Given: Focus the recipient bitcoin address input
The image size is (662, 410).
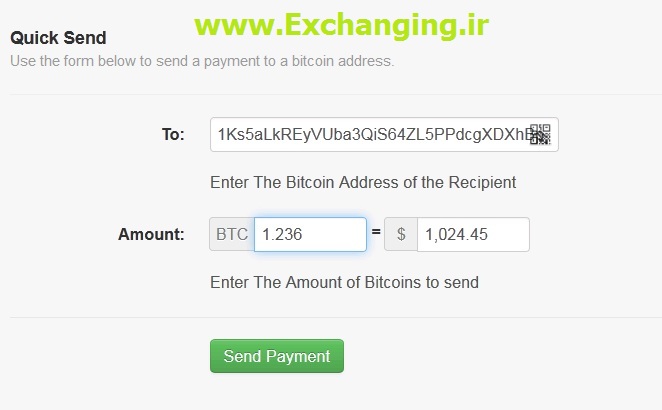Looking at the screenshot, I should pos(384,134).
